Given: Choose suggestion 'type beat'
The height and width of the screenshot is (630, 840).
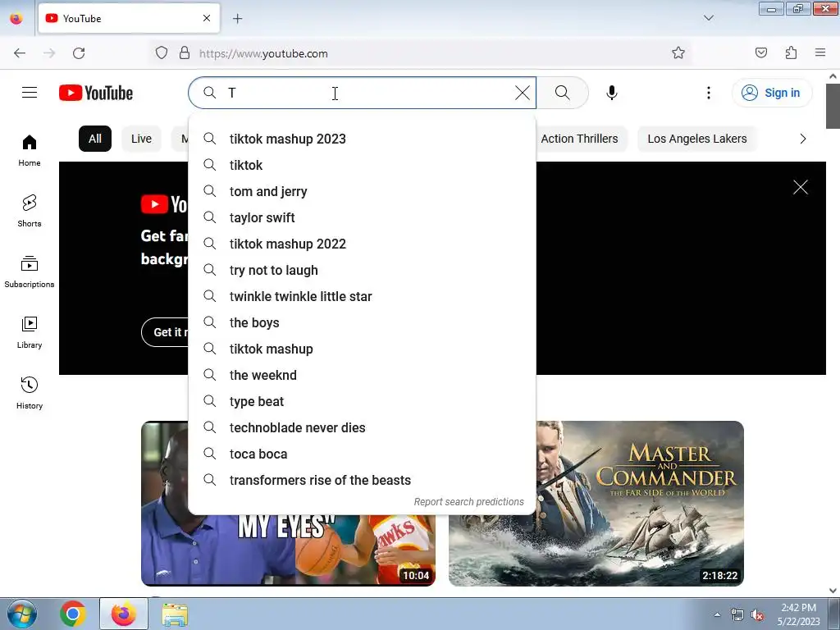Looking at the screenshot, I should point(362,401).
